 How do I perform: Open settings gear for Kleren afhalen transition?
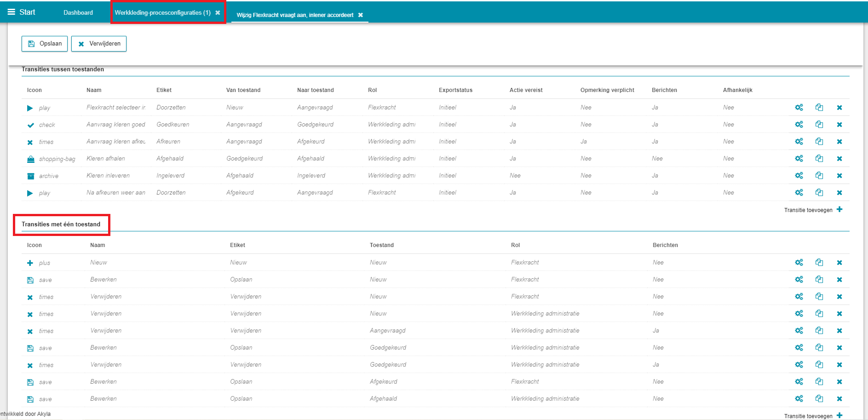point(799,159)
